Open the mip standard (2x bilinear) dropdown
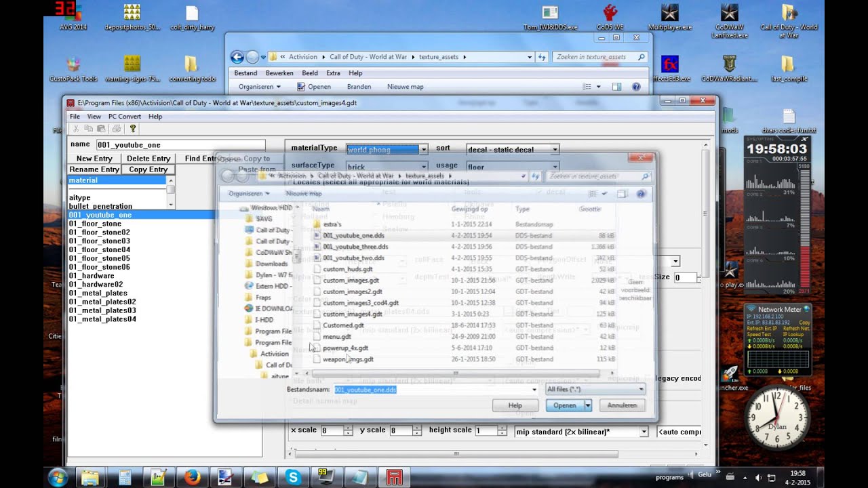Viewport: 868px width, 488px height. coord(644,432)
